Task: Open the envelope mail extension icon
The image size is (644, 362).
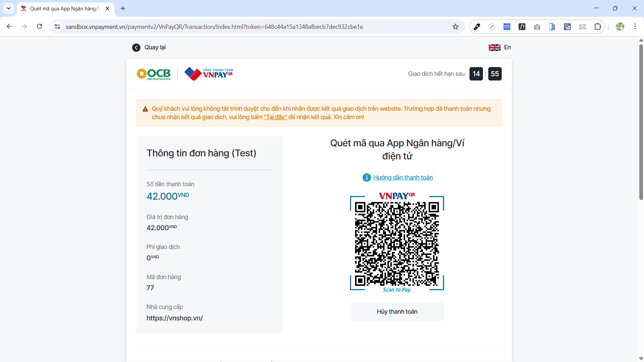Action: pyautogui.click(x=582, y=27)
